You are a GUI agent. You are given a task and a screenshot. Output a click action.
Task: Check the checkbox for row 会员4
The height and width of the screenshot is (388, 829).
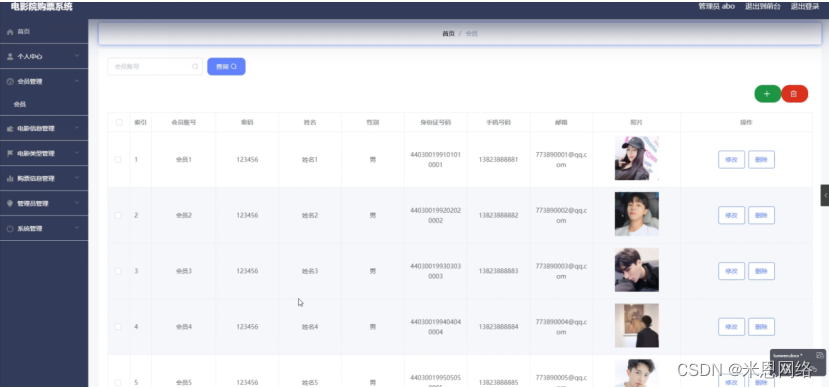(x=118, y=327)
